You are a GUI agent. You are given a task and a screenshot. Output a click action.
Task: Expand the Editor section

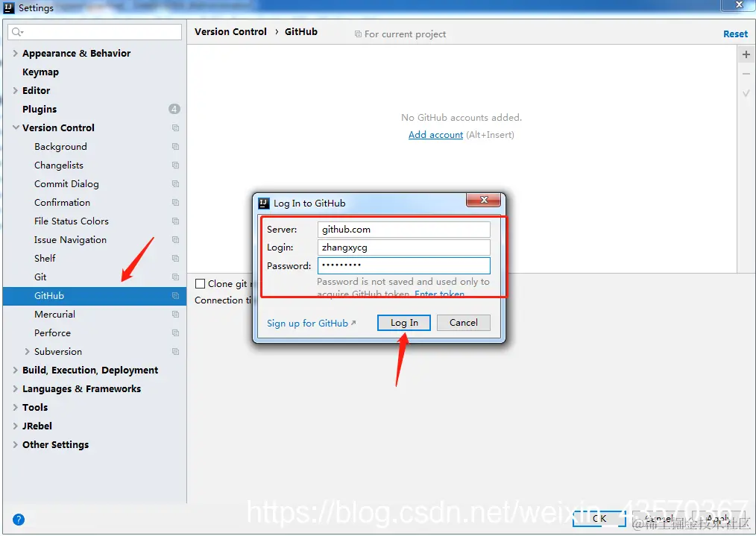[16, 91]
